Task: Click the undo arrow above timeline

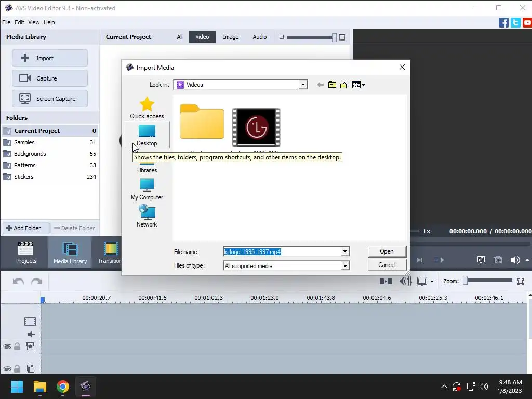Action: tap(18, 281)
